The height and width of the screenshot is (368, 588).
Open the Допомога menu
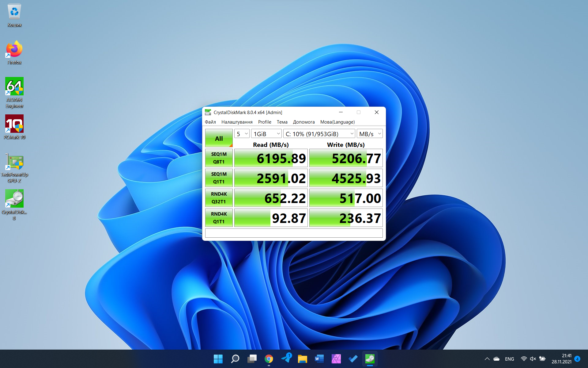coord(304,122)
